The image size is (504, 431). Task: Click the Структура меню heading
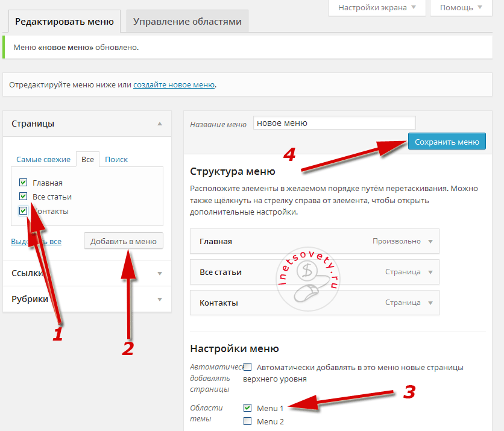tap(232, 171)
